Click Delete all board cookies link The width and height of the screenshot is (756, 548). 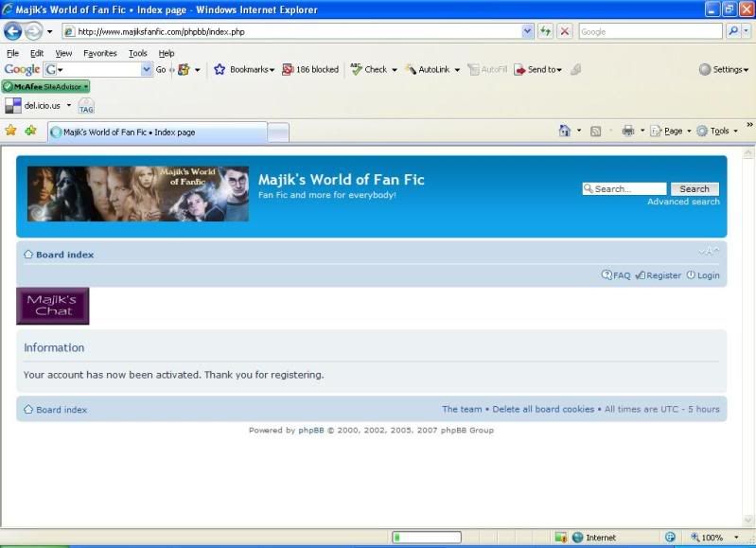pos(543,409)
